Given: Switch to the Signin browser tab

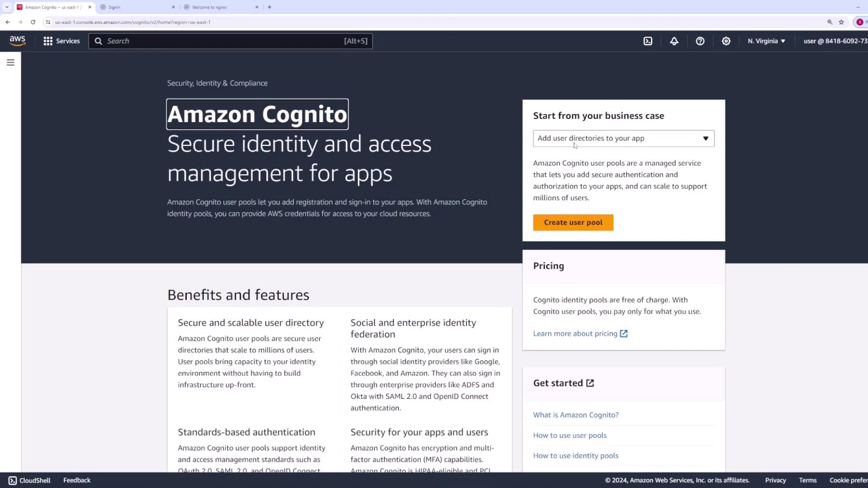Looking at the screenshot, I should click(136, 7).
